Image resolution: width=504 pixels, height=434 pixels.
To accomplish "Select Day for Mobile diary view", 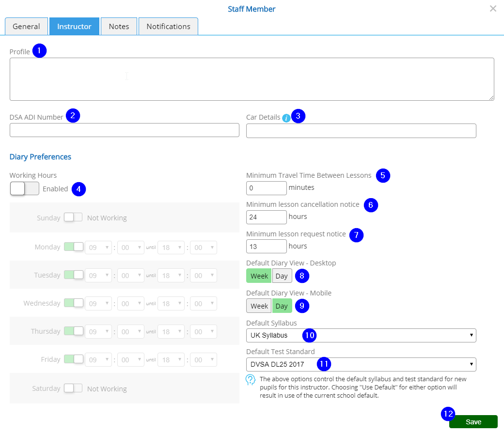I will click(282, 306).
